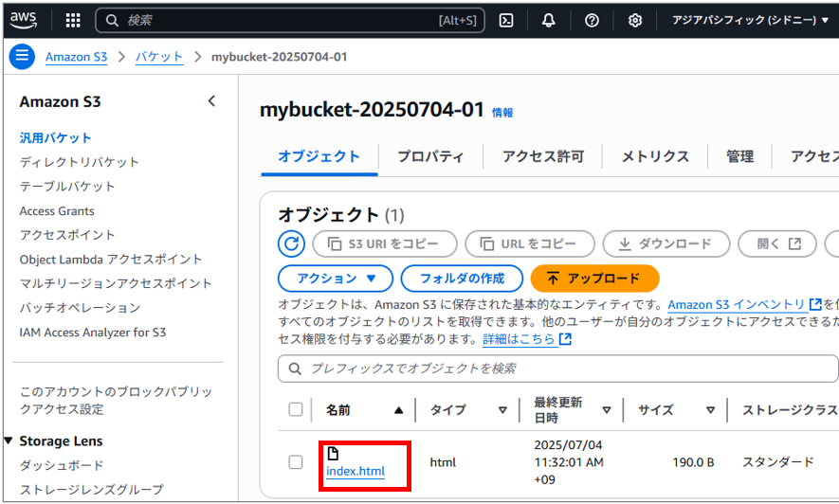Open the notifications bell
839x504 pixels.
click(549, 20)
